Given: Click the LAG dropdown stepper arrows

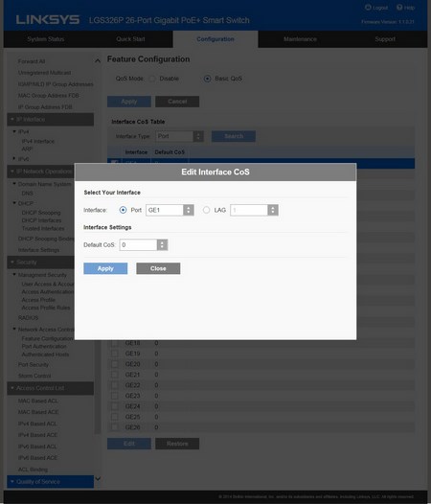Looking at the screenshot, I should pyautogui.click(x=273, y=210).
